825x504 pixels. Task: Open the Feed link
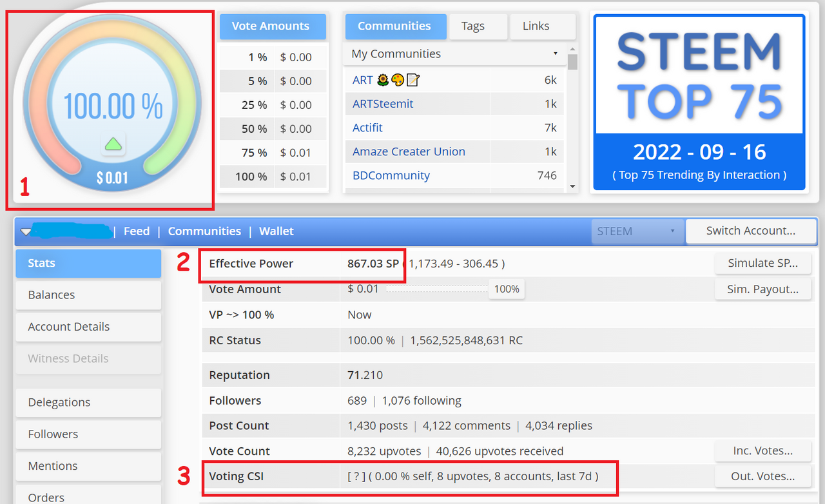tap(137, 231)
